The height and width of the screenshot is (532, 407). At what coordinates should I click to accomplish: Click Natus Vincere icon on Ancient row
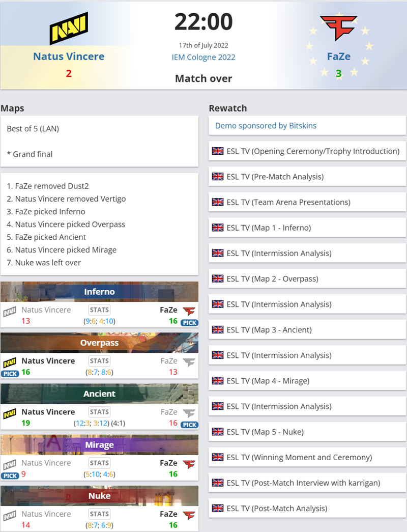click(x=10, y=413)
